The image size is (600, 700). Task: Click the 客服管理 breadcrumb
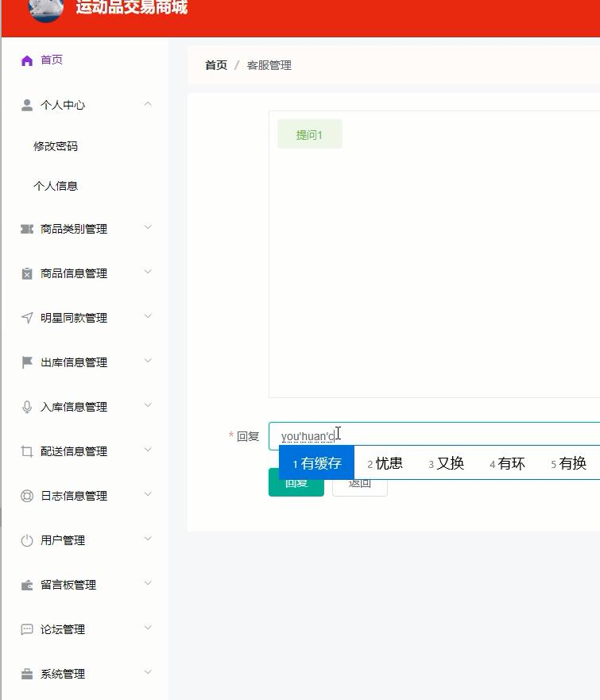(x=269, y=65)
